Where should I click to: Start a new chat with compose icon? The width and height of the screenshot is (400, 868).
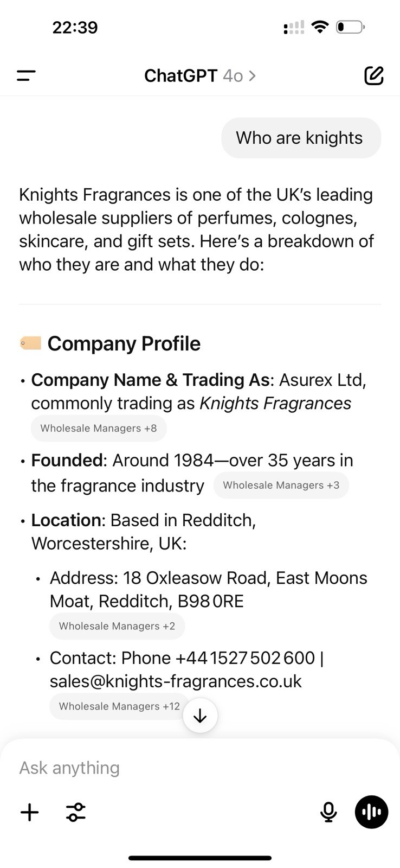click(x=374, y=75)
